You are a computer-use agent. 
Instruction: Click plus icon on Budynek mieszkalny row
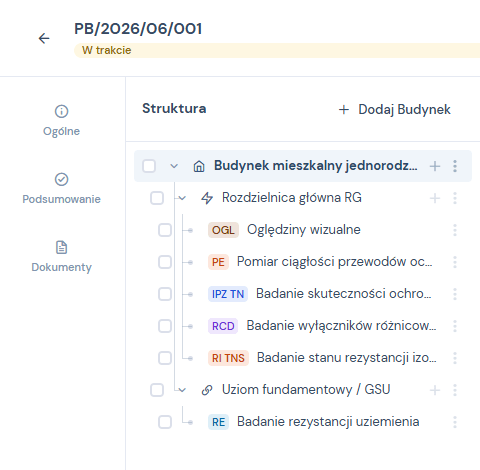pos(435,166)
